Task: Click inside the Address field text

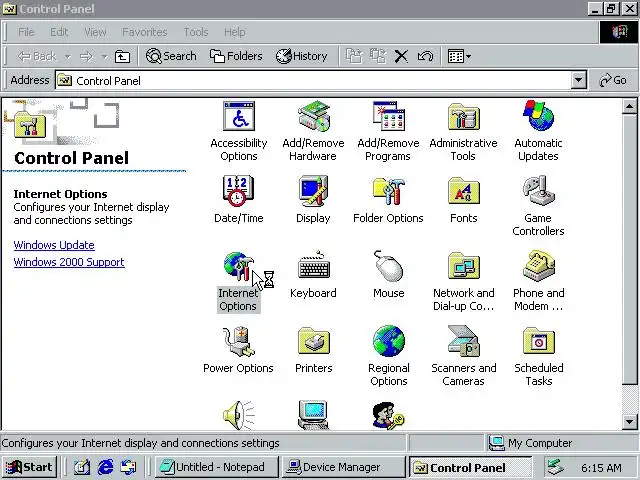Action: click(x=108, y=81)
